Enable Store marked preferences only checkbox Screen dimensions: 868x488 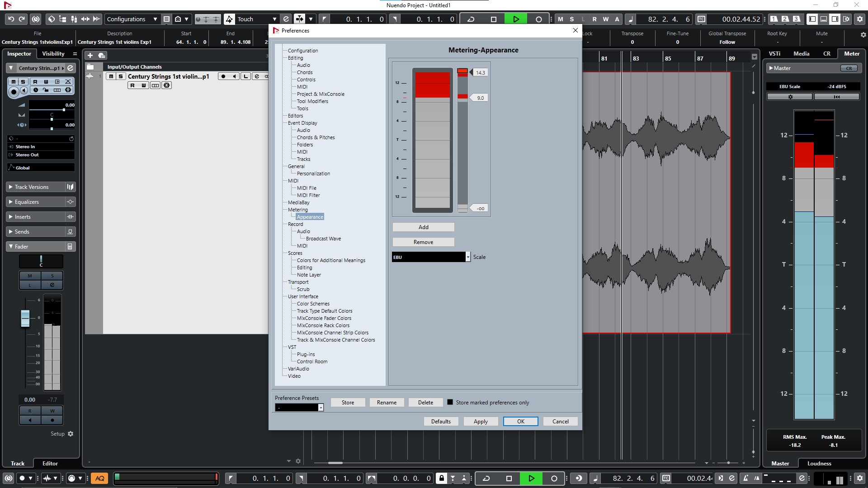coord(450,402)
